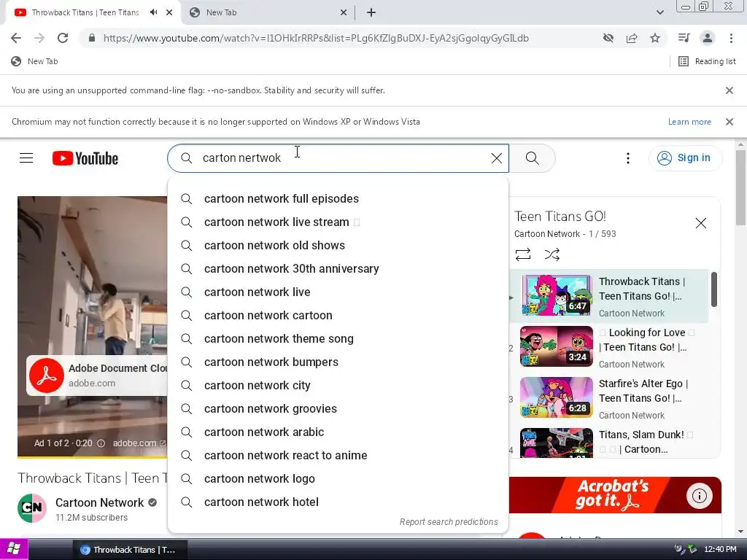The width and height of the screenshot is (747, 560).
Task: Visit adobe.com link on video ad
Action: point(139,443)
